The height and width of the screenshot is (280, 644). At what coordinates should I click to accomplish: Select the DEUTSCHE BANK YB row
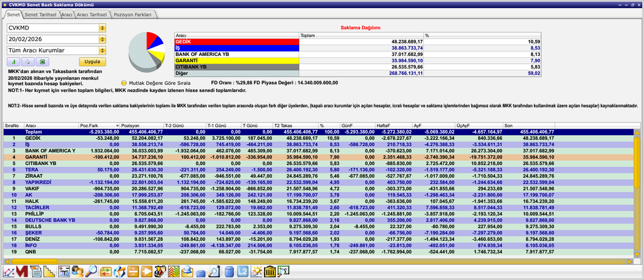tap(319, 220)
